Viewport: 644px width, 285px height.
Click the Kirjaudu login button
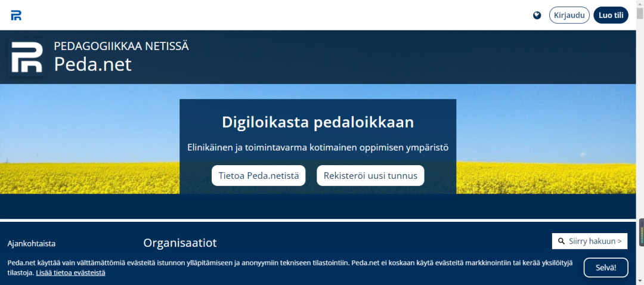[x=569, y=15]
